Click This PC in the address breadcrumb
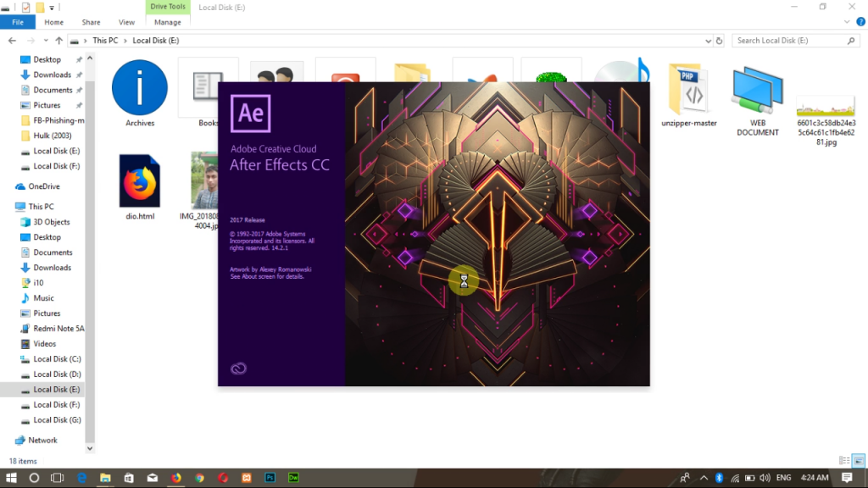 point(105,41)
